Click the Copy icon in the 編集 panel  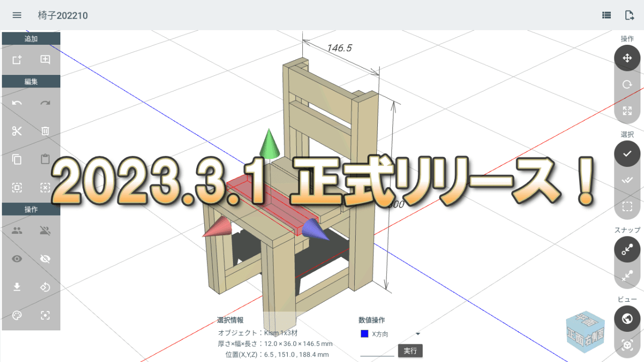pos(17,159)
